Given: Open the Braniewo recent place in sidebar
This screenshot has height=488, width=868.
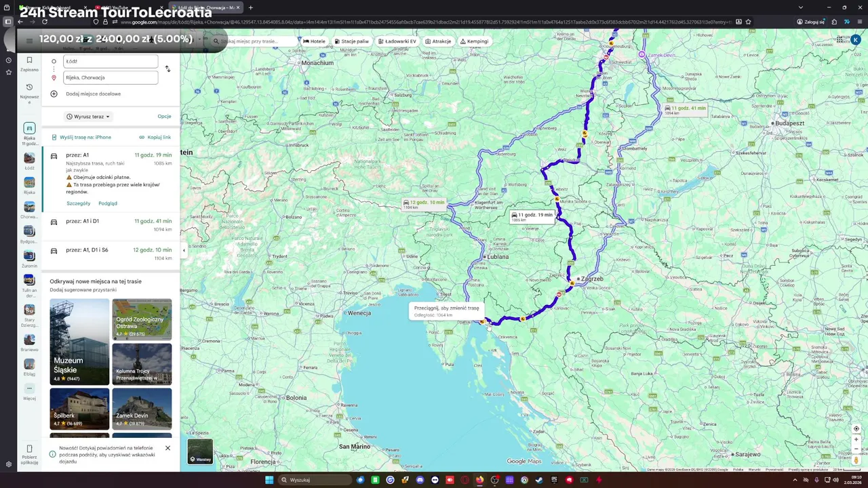Looking at the screenshot, I should coord(29,340).
